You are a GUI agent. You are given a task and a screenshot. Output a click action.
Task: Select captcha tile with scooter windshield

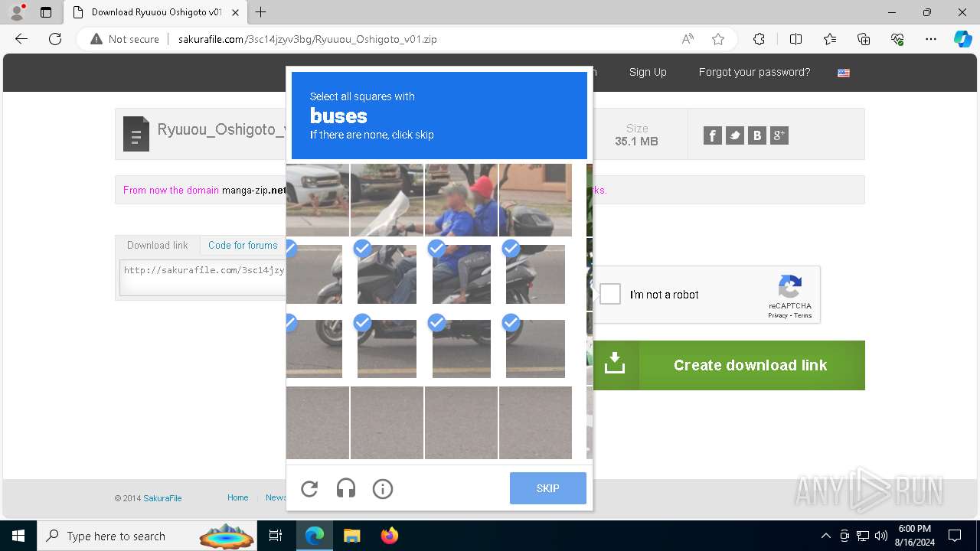tap(387, 200)
